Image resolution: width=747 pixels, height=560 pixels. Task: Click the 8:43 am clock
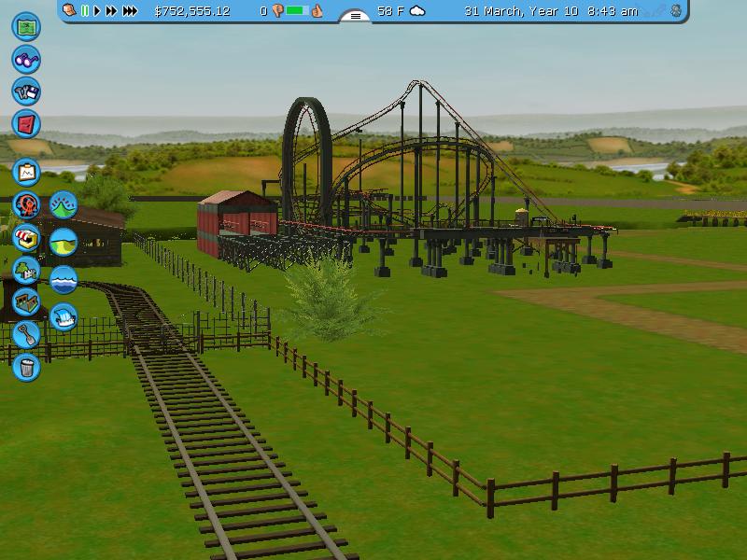tap(613, 11)
